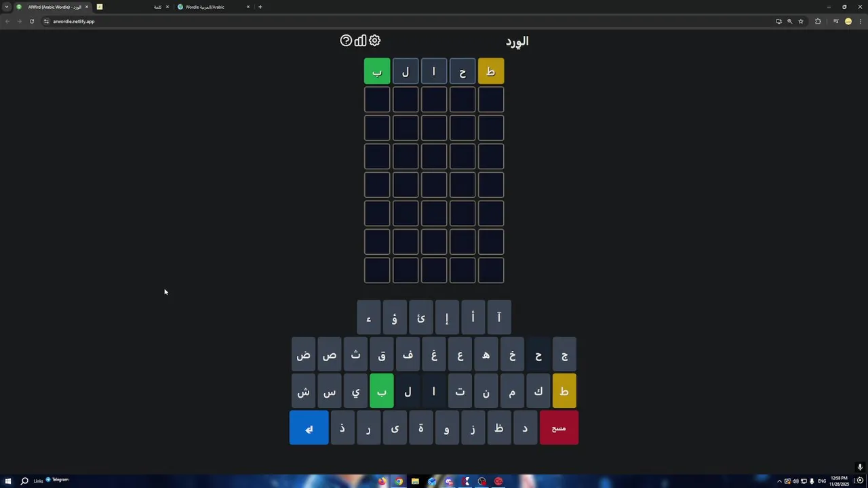Tap the ف keyboard key
868x488 pixels.
[408, 354]
